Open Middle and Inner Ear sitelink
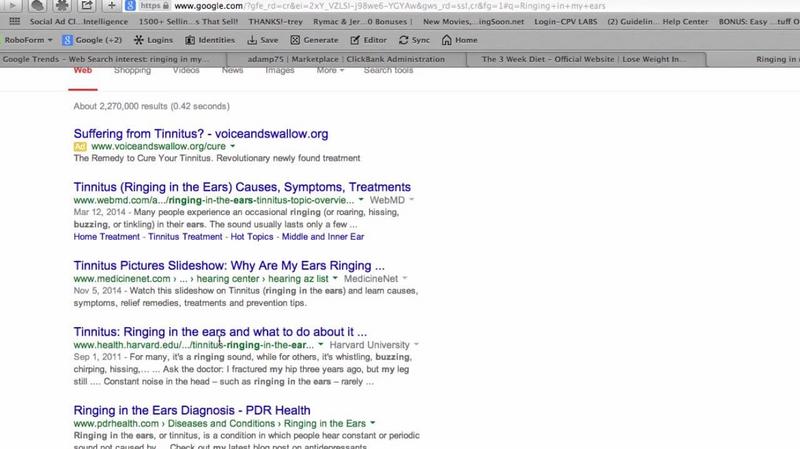This screenshot has height=449, width=800. tap(323, 237)
